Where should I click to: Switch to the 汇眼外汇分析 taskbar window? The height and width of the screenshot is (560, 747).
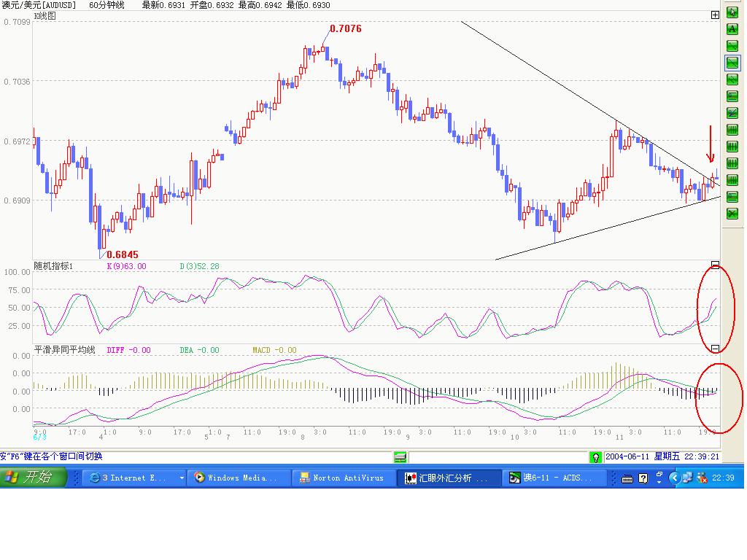point(449,478)
